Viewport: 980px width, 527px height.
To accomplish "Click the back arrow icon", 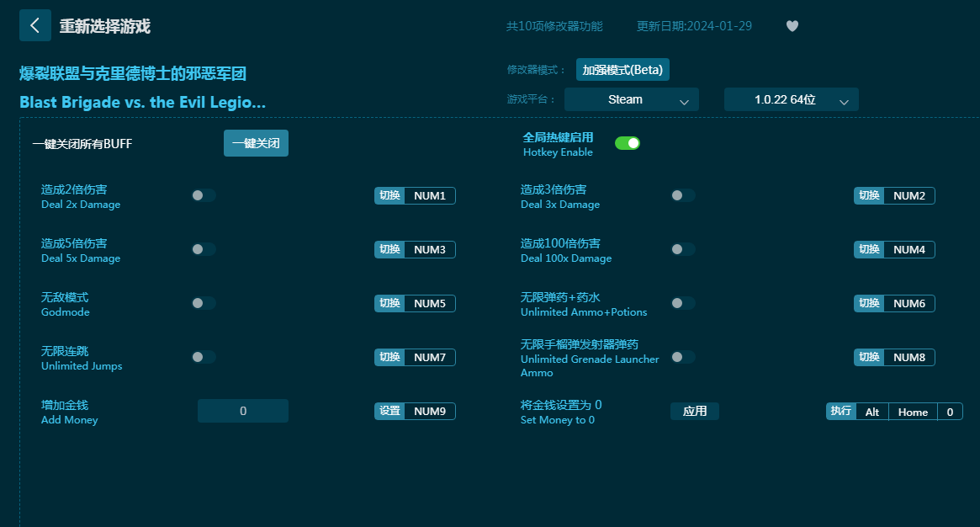I will click(x=35, y=25).
